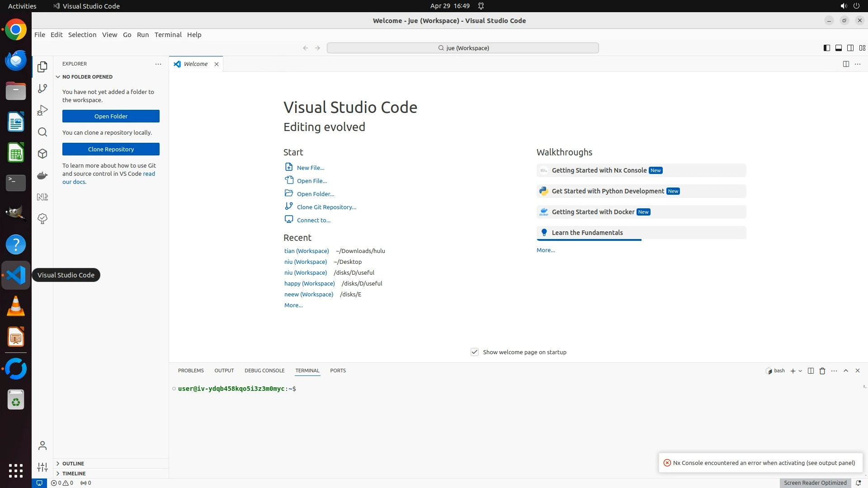Expand the TIMELINE section
Image resolution: width=868 pixels, height=488 pixels.
74,474
